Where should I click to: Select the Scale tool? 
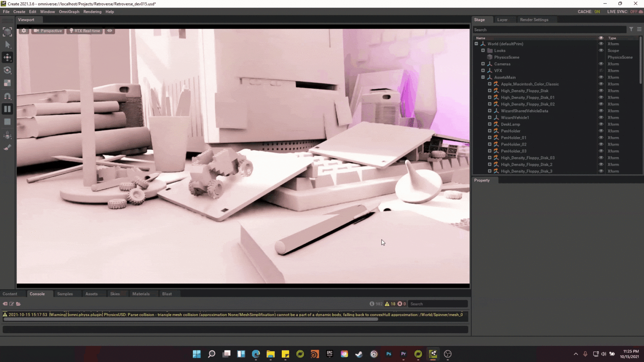7,83
